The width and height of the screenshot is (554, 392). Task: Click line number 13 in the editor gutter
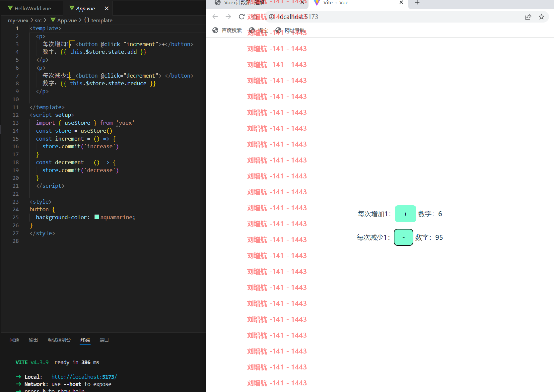(x=16, y=123)
